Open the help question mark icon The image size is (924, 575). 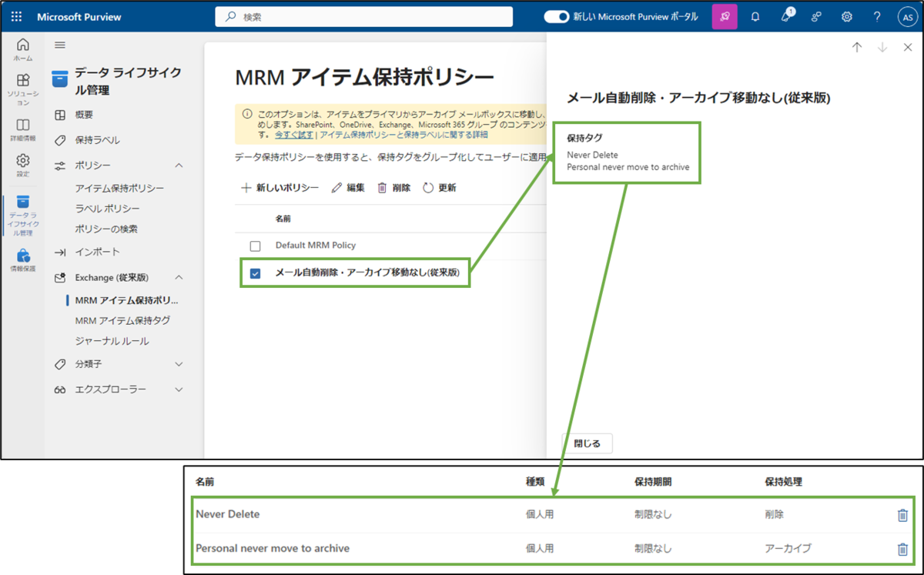877,16
